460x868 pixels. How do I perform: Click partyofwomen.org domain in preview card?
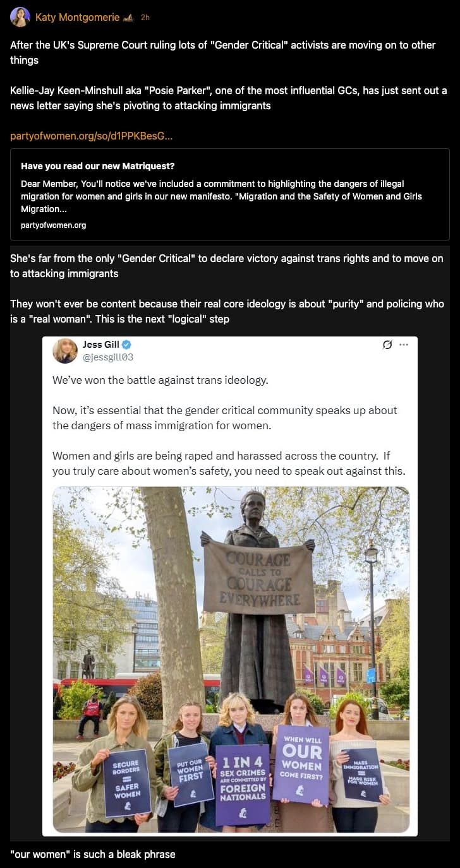point(53,225)
